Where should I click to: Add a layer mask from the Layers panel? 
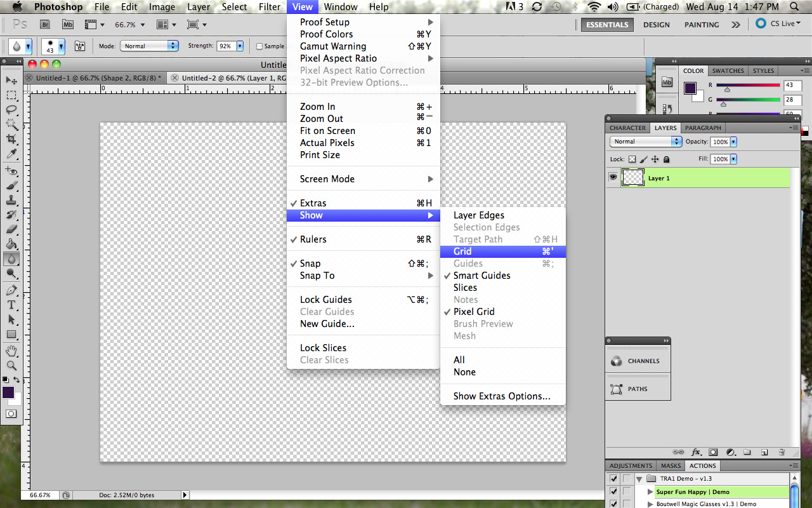713,452
